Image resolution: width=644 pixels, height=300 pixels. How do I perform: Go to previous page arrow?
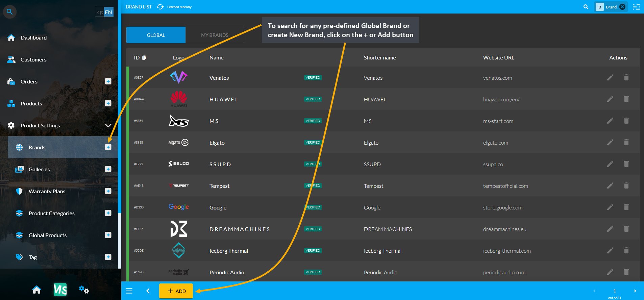(x=594, y=291)
